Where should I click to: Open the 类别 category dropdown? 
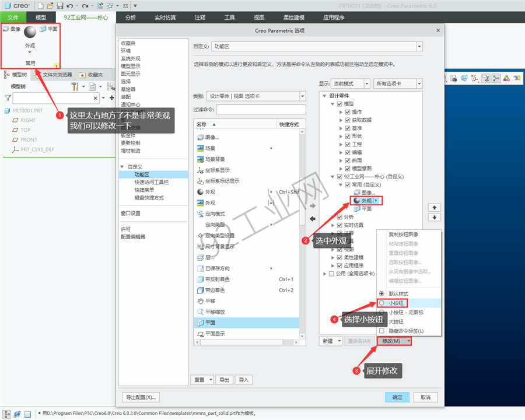click(302, 96)
